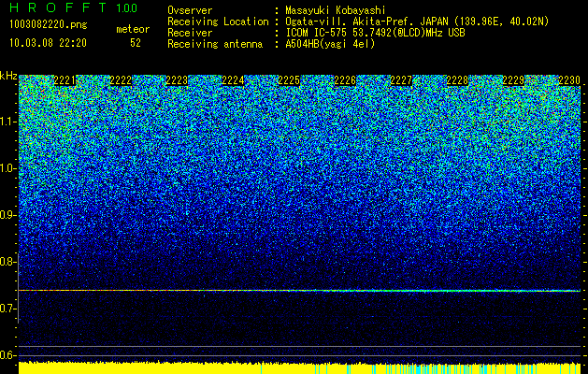Click the 2227 time marker label

pyautogui.click(x=401, y=80)
